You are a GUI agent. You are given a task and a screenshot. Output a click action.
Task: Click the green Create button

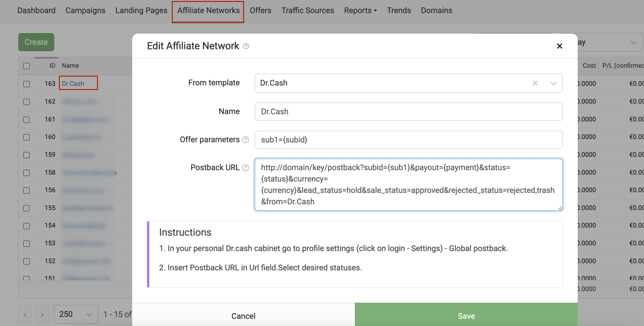tap(36, 42)
